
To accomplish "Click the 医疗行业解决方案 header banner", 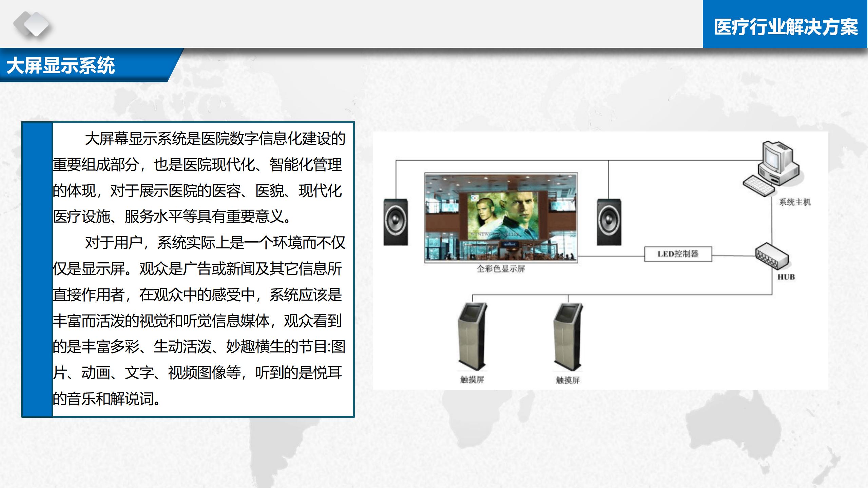I will 786,27.
